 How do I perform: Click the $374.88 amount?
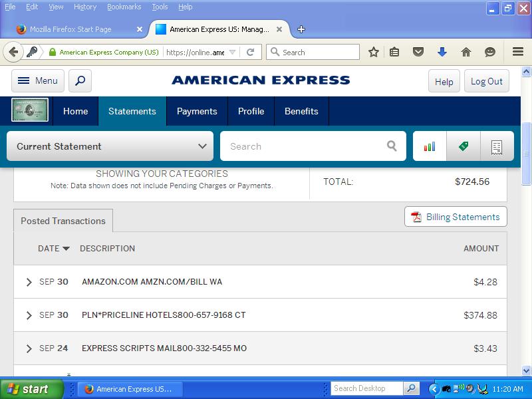(x=480, y=315)
